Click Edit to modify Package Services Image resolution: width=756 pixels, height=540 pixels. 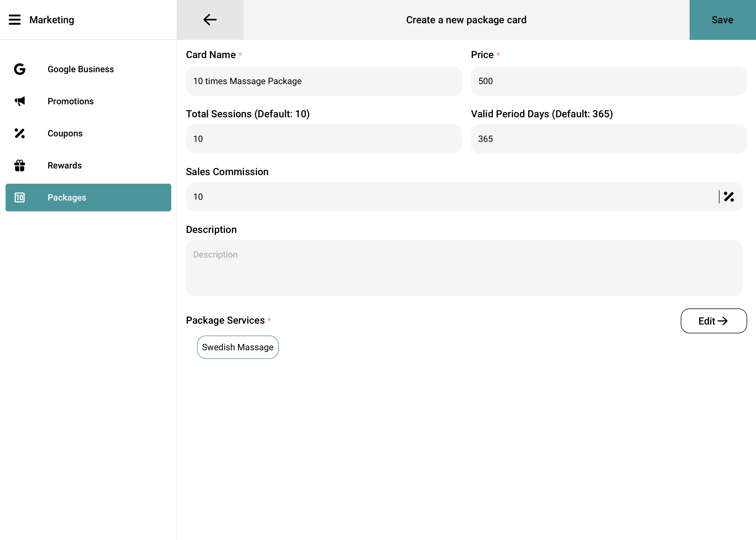coord(714,321)
